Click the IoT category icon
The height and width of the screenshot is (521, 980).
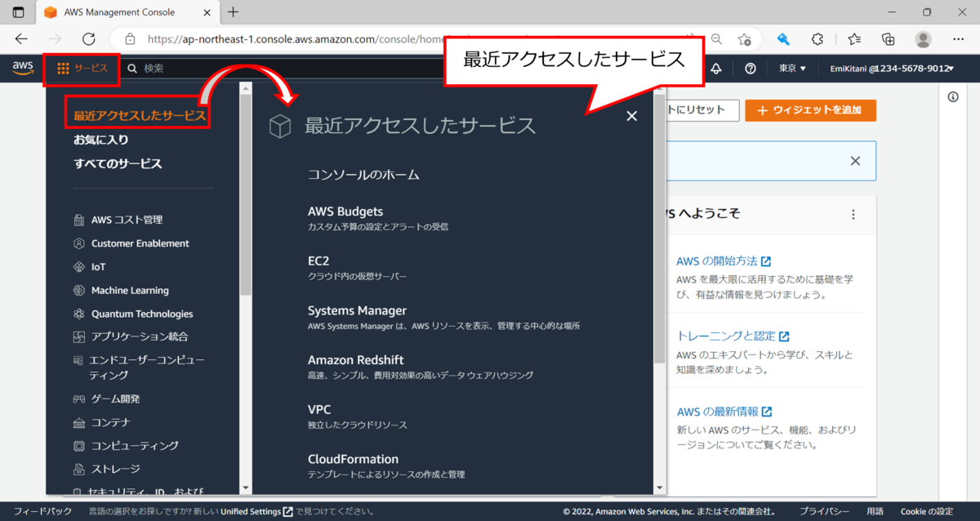[x=79, y=267]
